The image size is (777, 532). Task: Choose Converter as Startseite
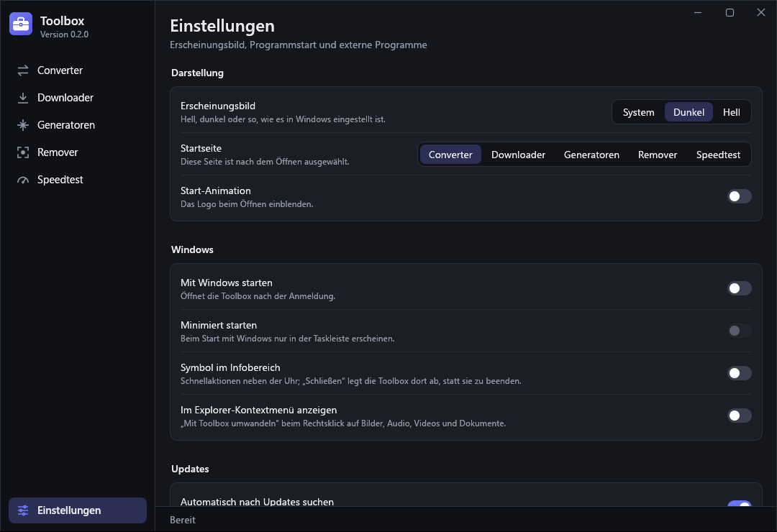click(450, 155)
